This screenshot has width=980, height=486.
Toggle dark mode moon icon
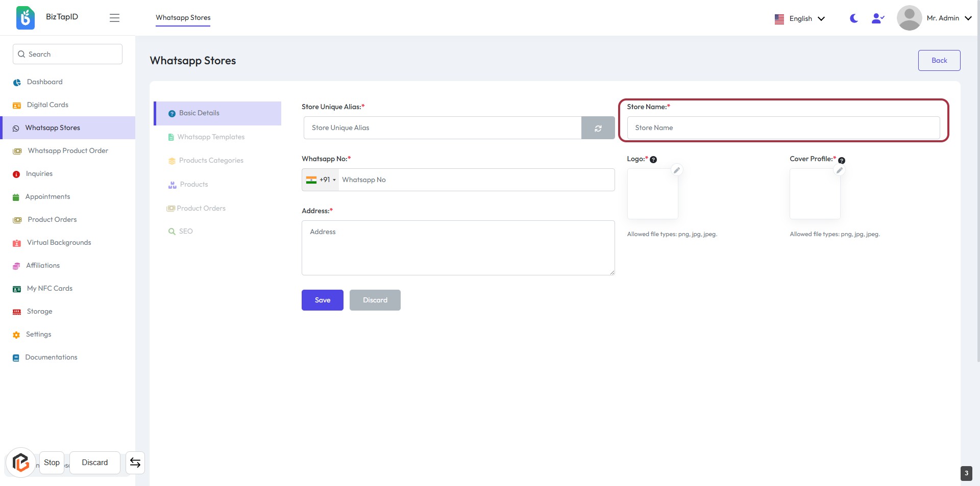[853, 18]
